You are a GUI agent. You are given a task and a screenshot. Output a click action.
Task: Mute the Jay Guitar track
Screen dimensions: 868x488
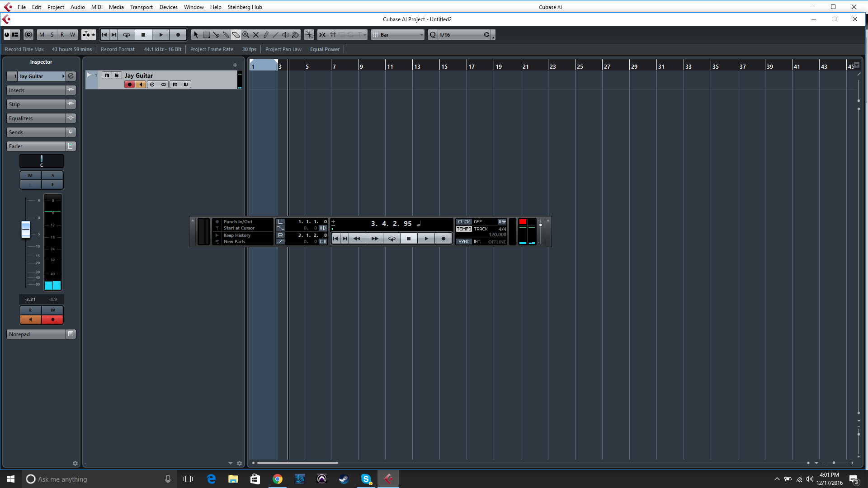tap(107, 75)
